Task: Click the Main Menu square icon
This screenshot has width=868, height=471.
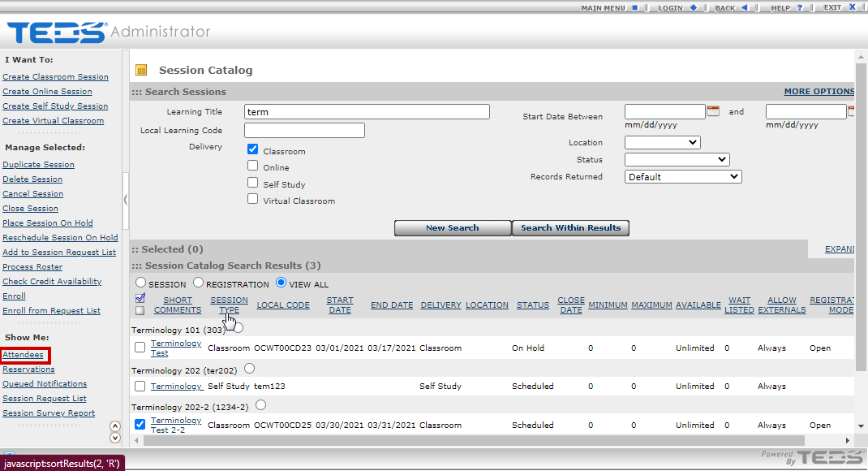Action: pos(635,7)
